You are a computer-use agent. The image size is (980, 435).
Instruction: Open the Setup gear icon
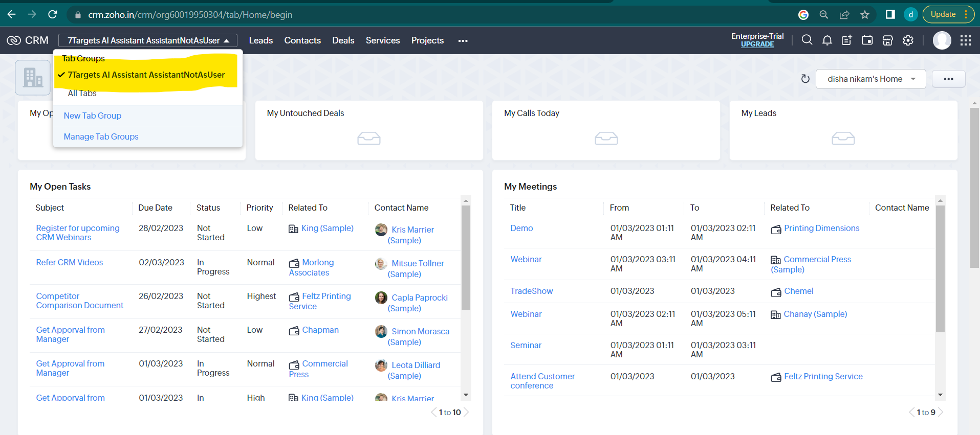point(908,40)
